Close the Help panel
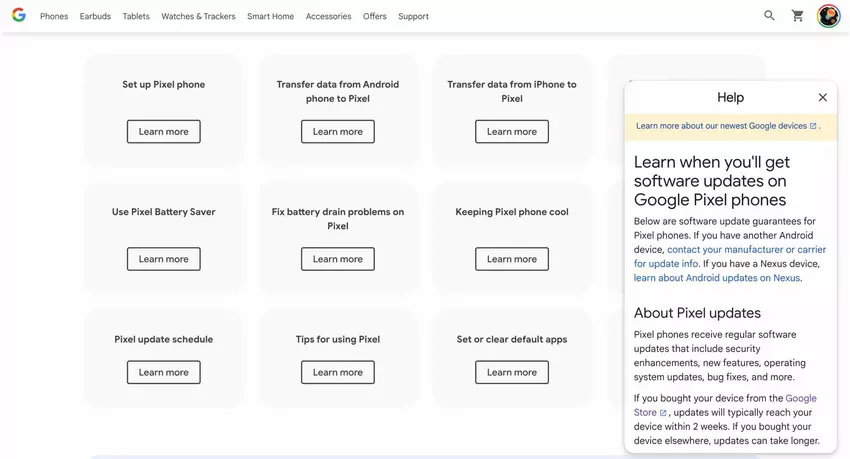850x459 pixels. click(822, 98)
